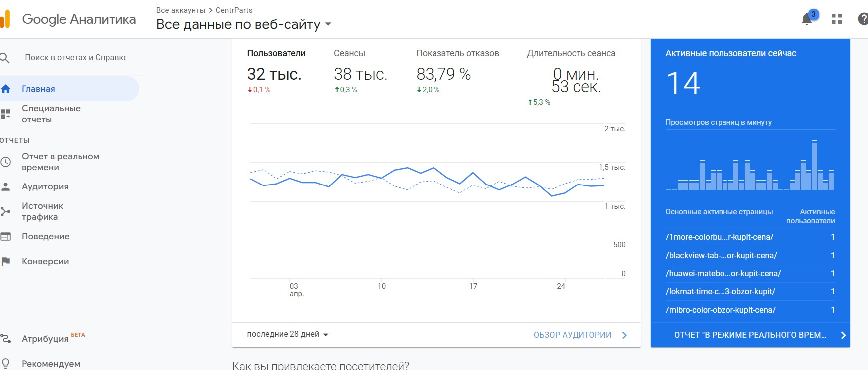Open the apps grid icon
This screenshot has height=370, width=868.
[837, 19]
